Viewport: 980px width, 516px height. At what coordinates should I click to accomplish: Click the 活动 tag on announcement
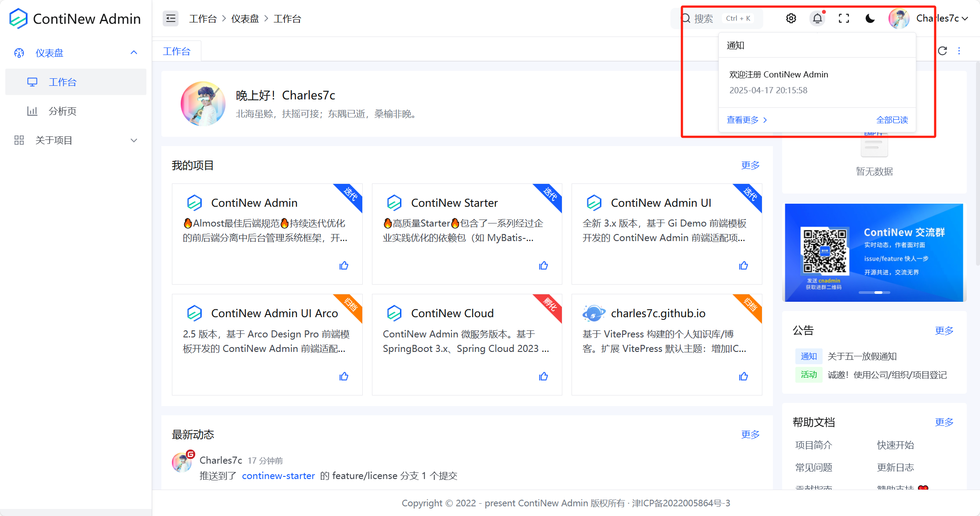pos(809,375)
